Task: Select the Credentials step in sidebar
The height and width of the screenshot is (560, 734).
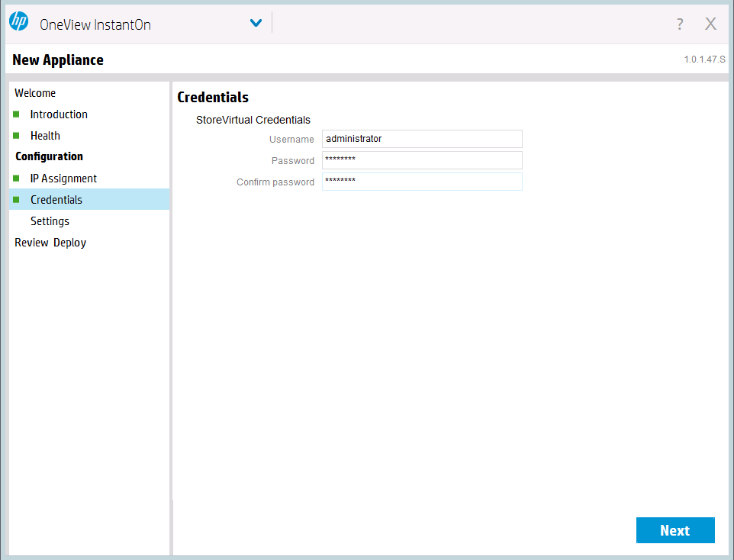Action: [89, 199]
